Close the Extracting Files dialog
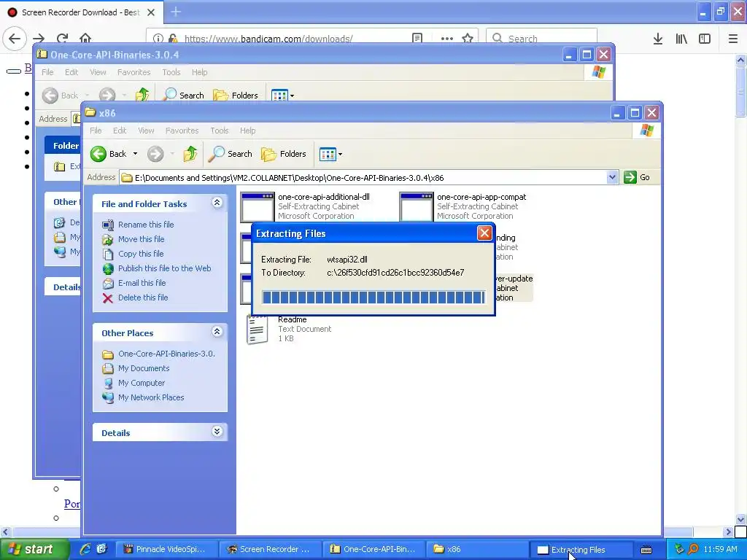This screenshot has width=747, height=560. (484, 233)
